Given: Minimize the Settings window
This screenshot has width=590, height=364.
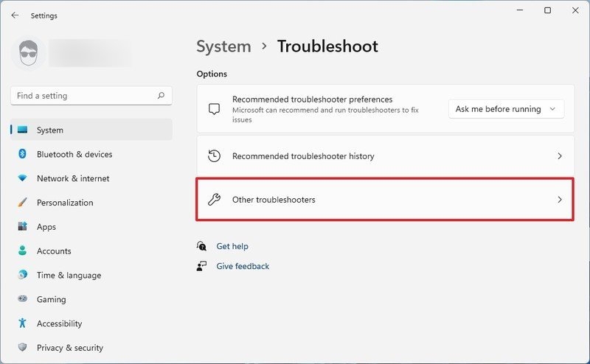Looking at the screenshot, I should [520, 10].
